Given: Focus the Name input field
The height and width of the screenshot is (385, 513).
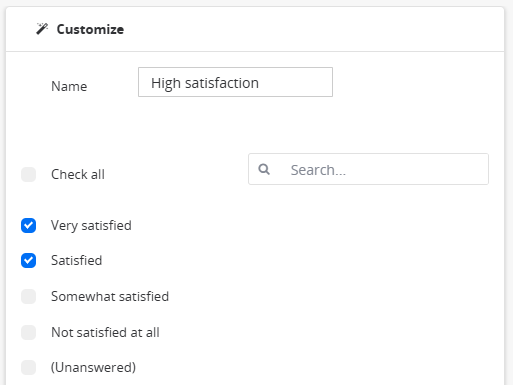Looking at the screenshot, I should click(x=235, y=82).
